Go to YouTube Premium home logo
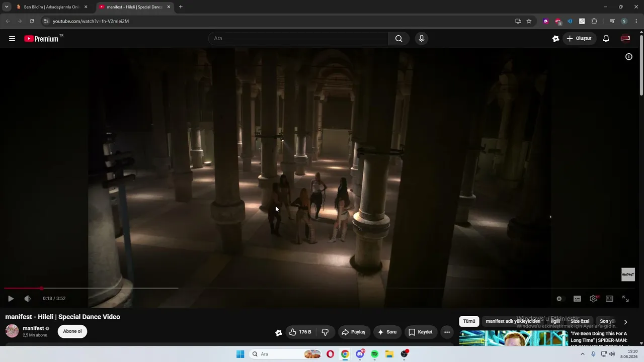This screenshot has width=644, height=362. (41, 39)
